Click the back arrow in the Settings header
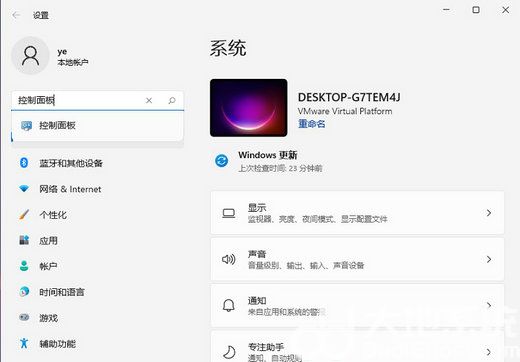The height and width of the screenshot is (362, 520). click(x=16, y=15)
